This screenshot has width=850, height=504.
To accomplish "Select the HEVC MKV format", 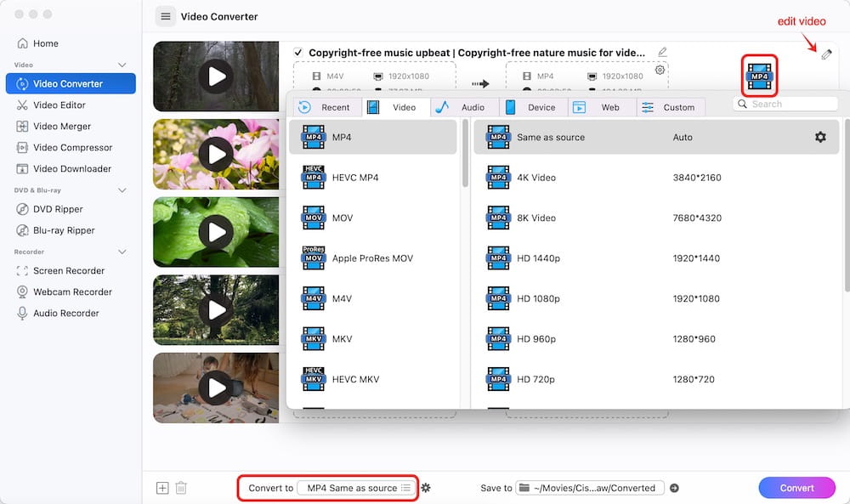I will click(x=373, y=379).
